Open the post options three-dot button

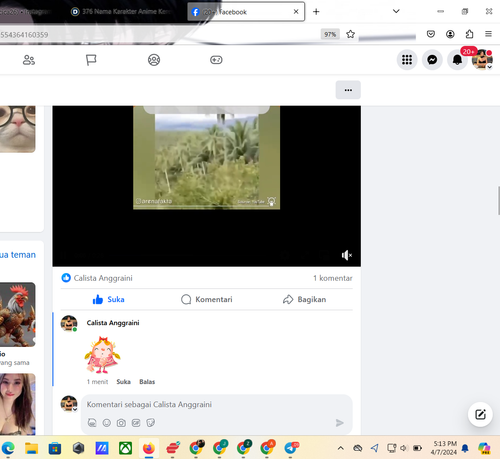click(348, 90)
